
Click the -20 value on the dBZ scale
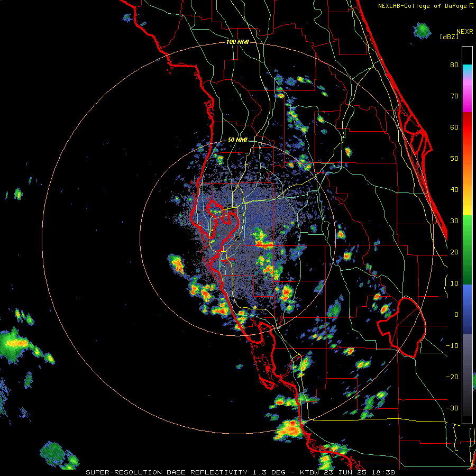pos(452,377)
